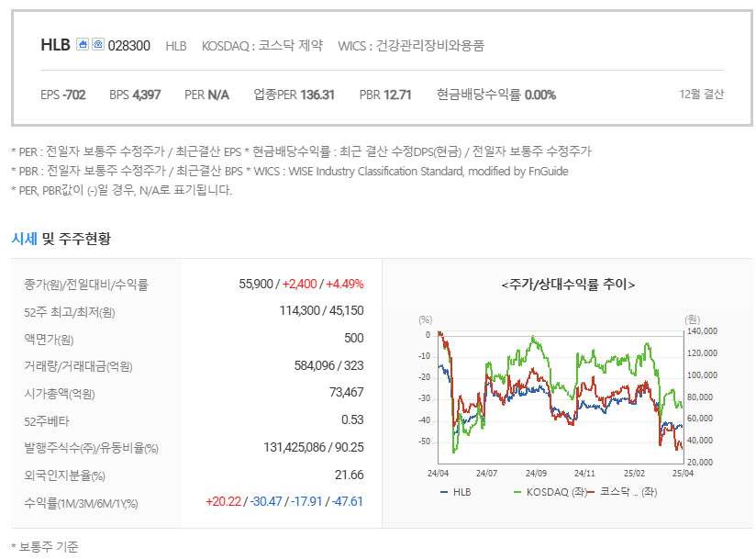Click the 1Y return -47.61 value

coord(347,501)
